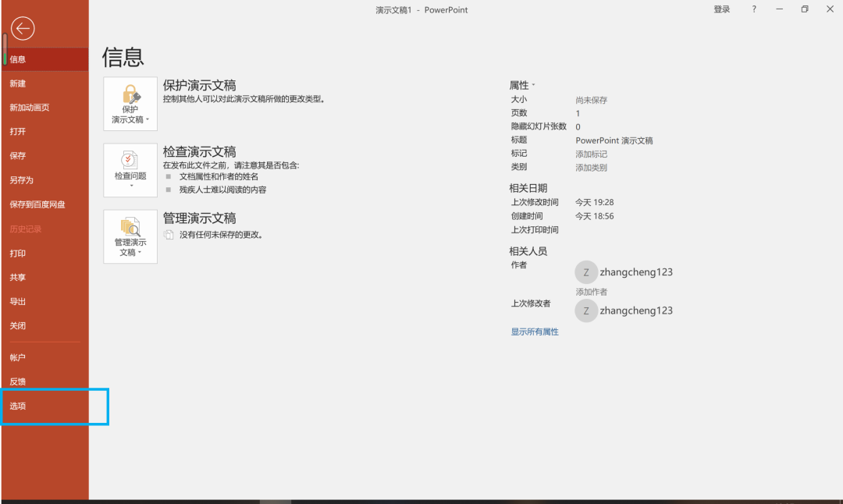Click the 管理演示文稿 section heading
This screenshot has width=843, height=504.
200,218
